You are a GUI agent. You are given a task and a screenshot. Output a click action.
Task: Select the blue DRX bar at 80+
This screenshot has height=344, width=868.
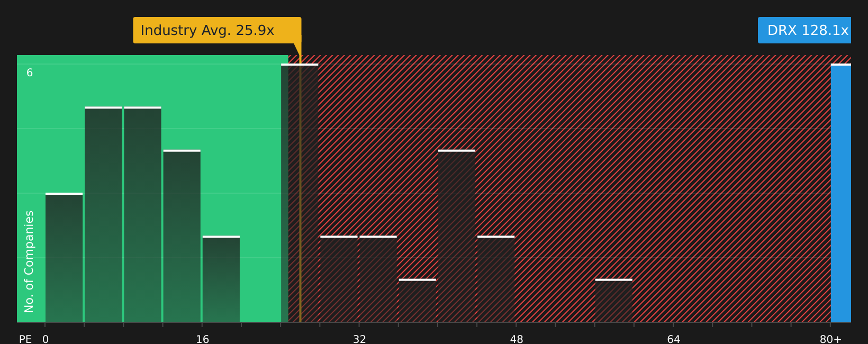[x=841, y=193]
